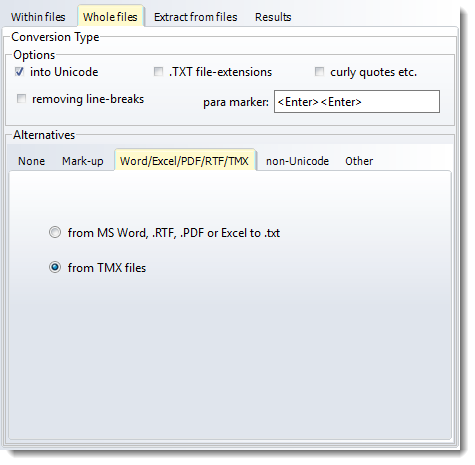Switch to the Within files tab
475x465 pixels.
click(x=38, y=17)
